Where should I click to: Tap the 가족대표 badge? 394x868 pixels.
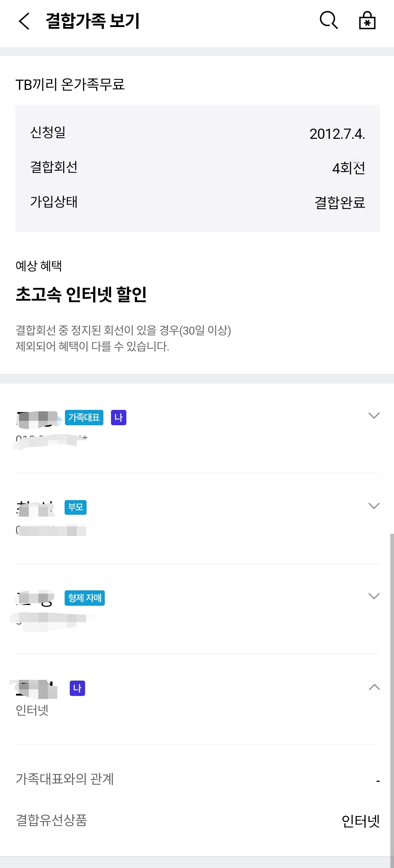(x=84, y=418)
